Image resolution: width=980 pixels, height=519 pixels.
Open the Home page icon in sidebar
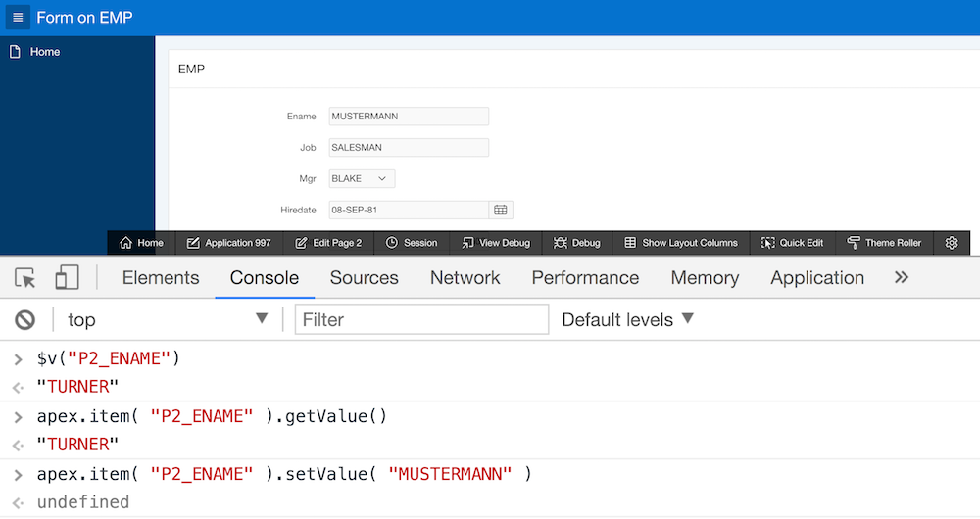tap(15, 52)
